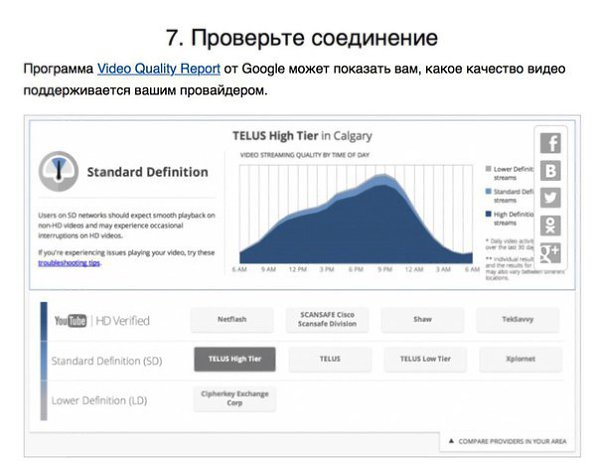
Task: Select the Xplornet provider button
Action: (x=520, y=359)
